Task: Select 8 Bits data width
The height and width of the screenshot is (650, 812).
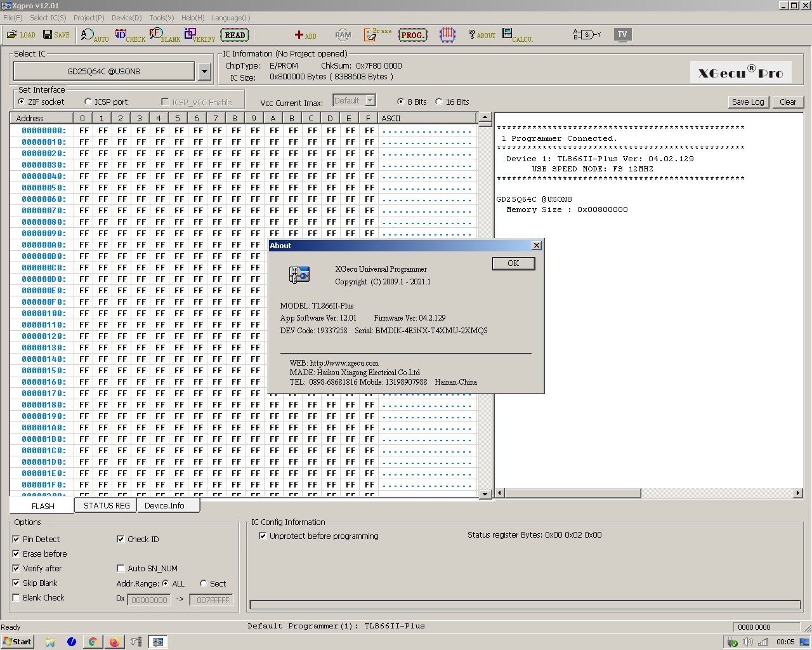Action: (412, 102)
